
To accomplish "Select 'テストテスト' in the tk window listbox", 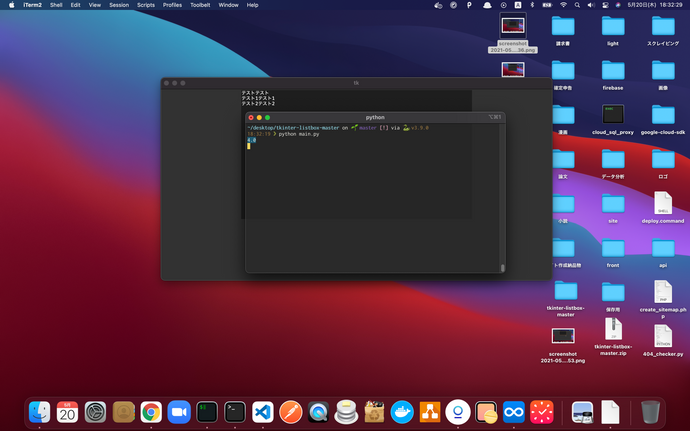I will click(255, 93).
